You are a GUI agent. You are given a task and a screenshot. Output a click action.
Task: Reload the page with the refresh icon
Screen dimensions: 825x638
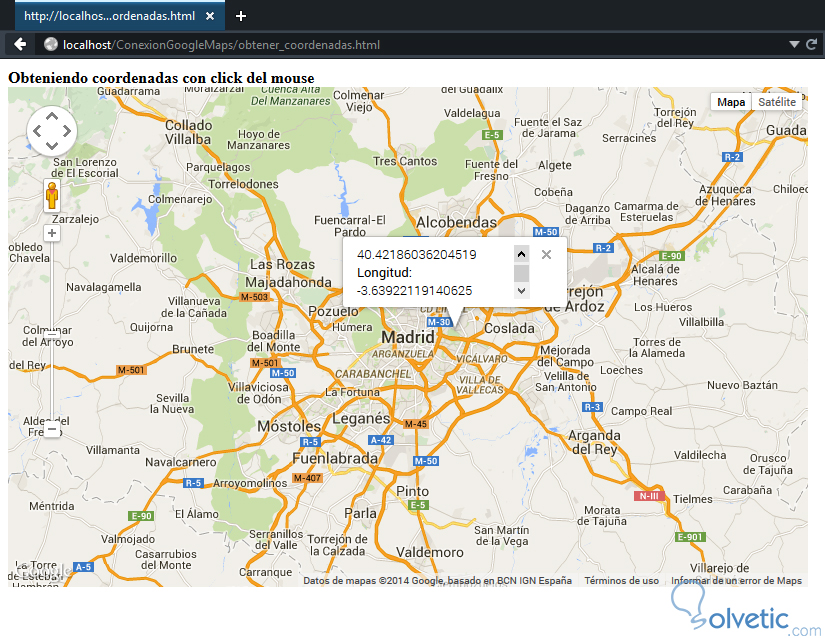811,45
